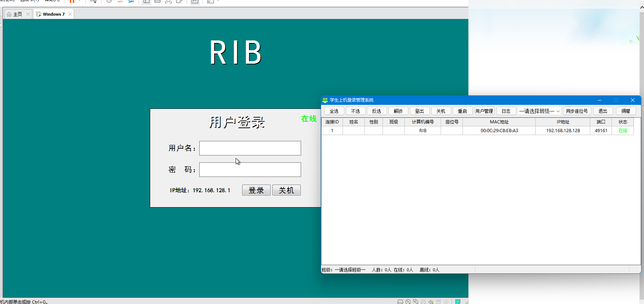Minimize the 学生上机登录管理系统 window

pos(600,100)
